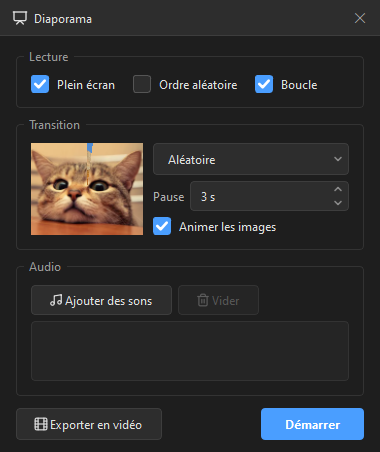Click the Boucle label text
The image size is (380, 452).
point(299,85)
